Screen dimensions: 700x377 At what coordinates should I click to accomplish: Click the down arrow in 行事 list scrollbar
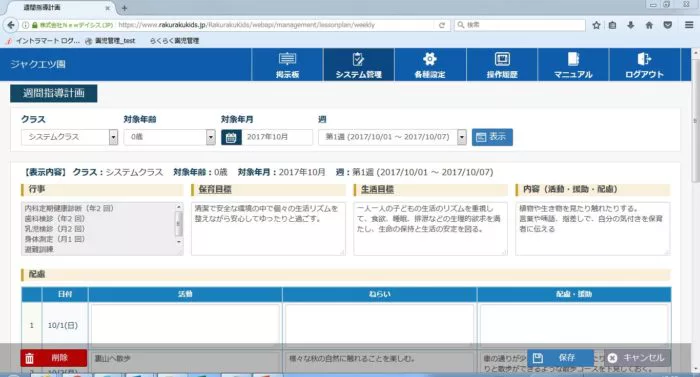point(179,242)
